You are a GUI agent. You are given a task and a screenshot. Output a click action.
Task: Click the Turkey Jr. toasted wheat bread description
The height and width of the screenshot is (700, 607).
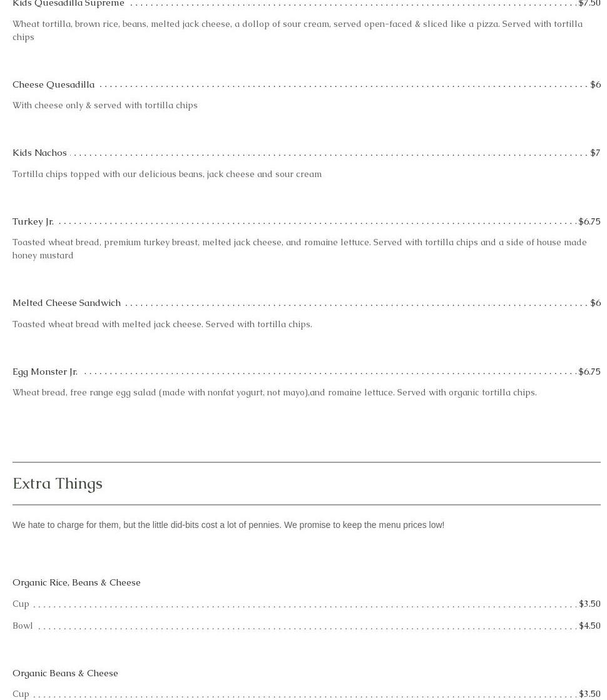click(x=299, y=248)
